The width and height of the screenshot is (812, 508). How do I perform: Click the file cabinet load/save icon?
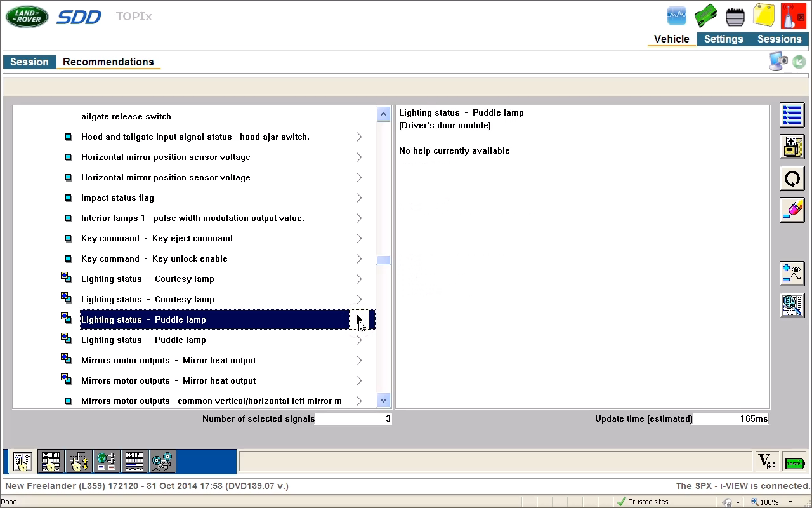(x=792, y=147)
